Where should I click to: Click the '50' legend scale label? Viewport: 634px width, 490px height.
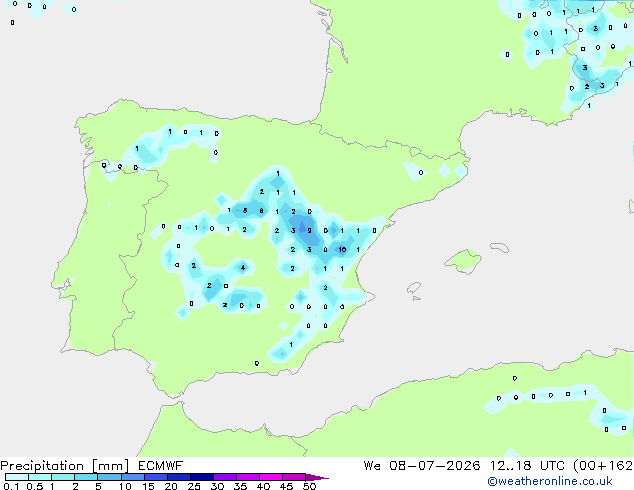309,486
